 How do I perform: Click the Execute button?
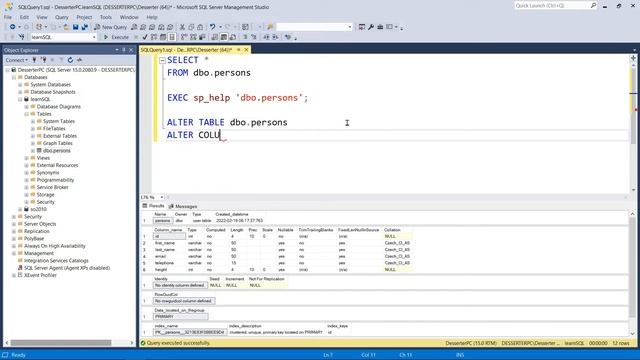(x=116, y=37)
